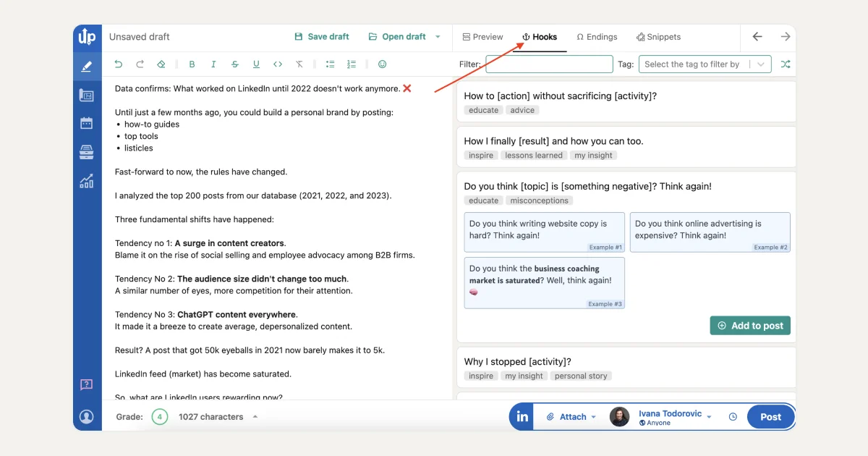Click inside the Filter input field
This screenshot has height=456, width=868.
pyautogui.click(x=549, y=64)
